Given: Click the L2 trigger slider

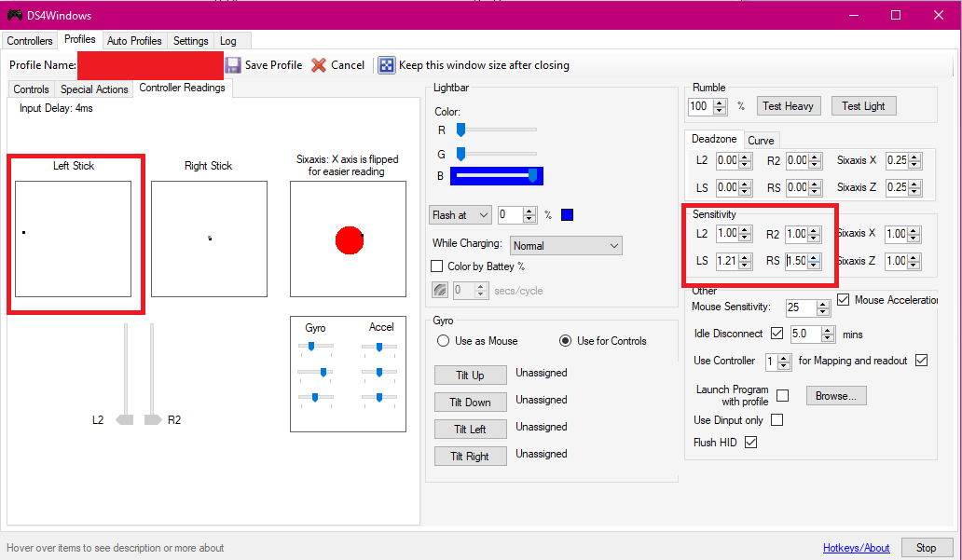Looking at the screenshot, I should pyautogui.click(x=126, y=375).
